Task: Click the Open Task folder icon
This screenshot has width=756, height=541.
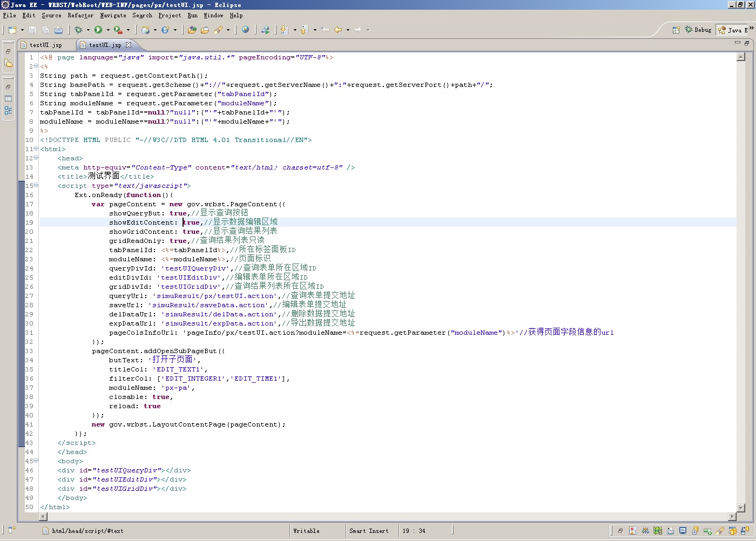Action: click(205, 30)
